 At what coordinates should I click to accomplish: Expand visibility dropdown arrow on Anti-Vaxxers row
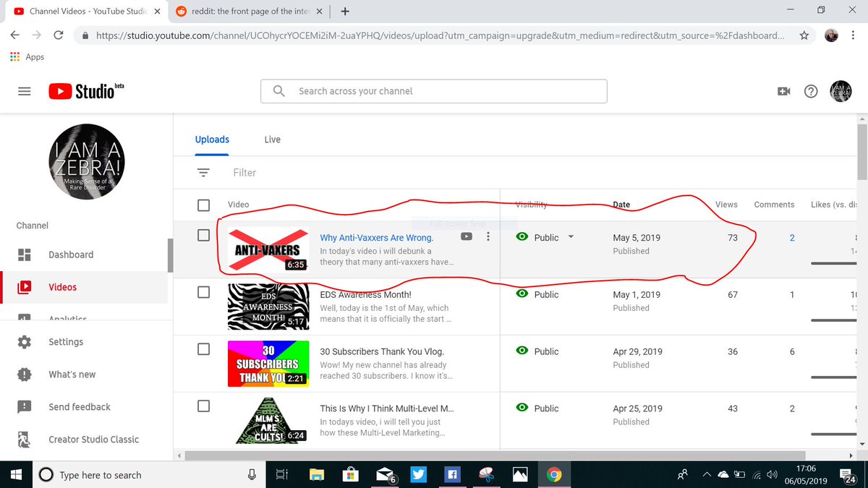(x=571, y=237)
